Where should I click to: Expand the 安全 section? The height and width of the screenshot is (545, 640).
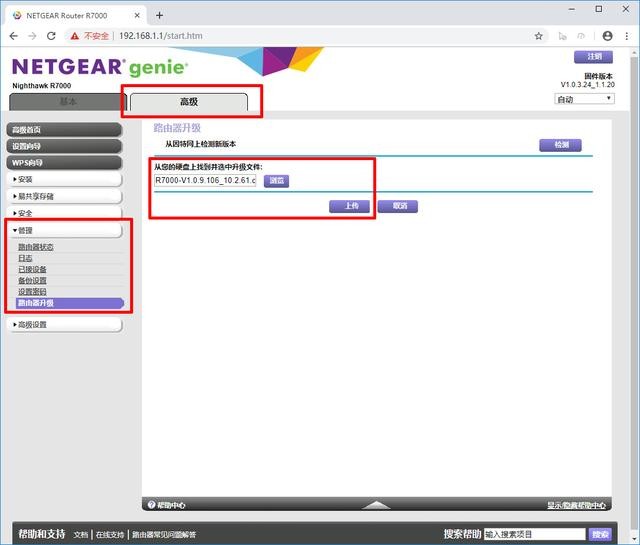[64, 213]
